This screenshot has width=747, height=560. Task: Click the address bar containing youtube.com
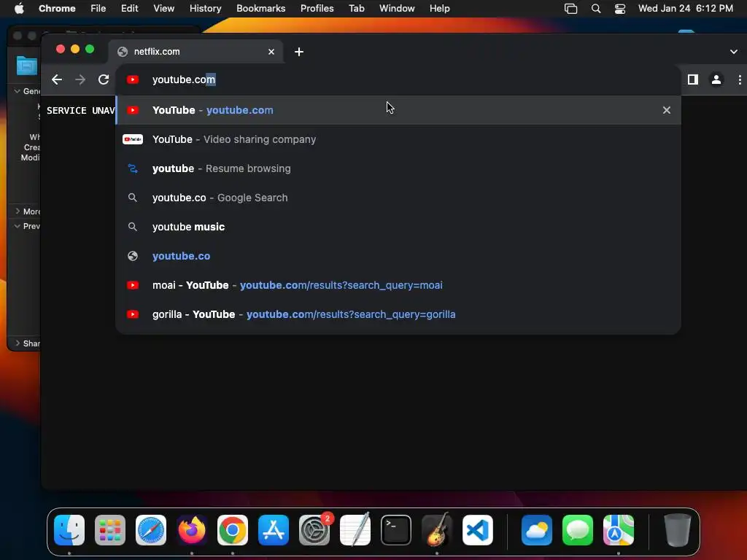pos(398,79)
